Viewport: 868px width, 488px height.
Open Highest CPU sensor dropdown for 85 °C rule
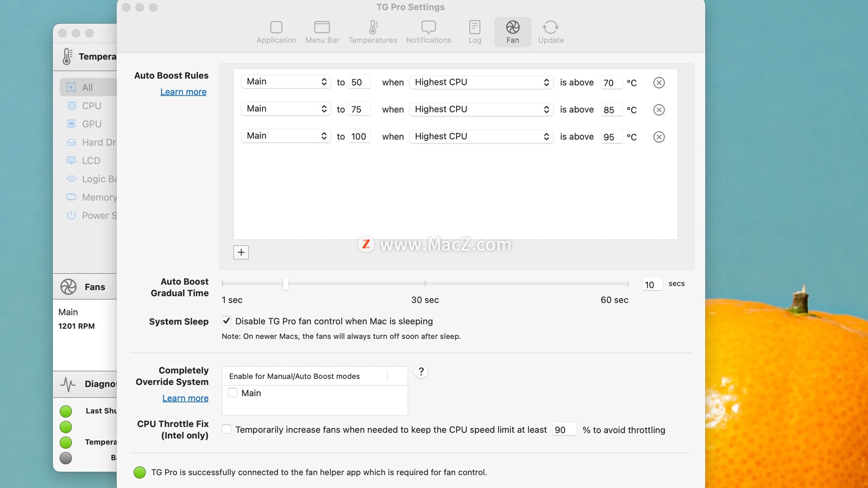(481, 109)
